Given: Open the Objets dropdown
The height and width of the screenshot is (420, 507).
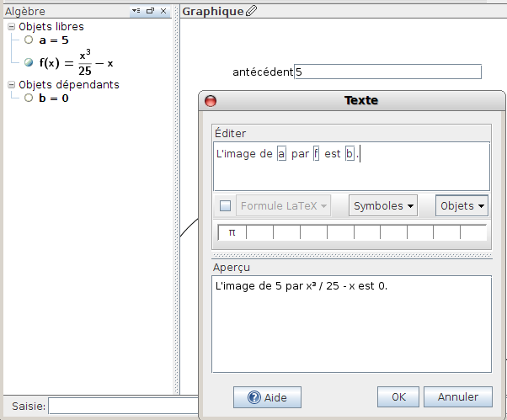Looking at the screenshot, I should [x=462, y=205].
